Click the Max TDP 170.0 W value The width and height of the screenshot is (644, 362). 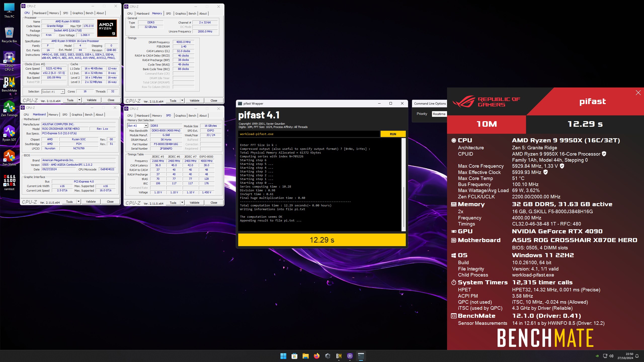pos(89,26)
